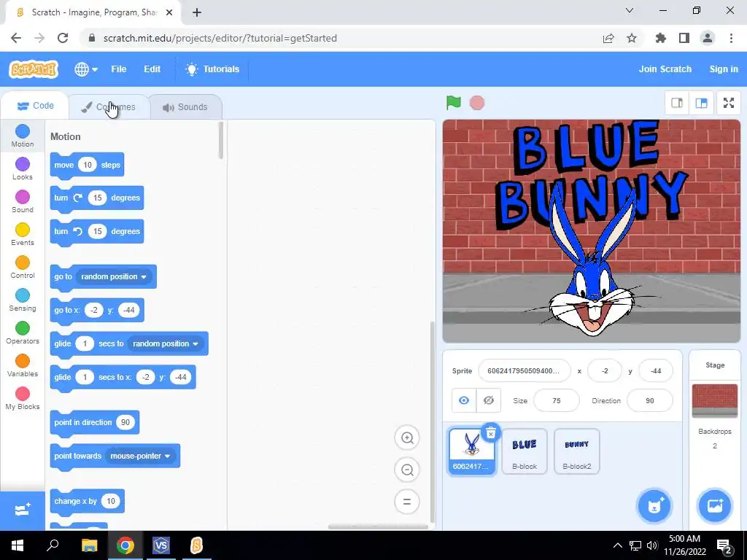
Task: Switch to the Costumes tab
Action: (109, 107)
